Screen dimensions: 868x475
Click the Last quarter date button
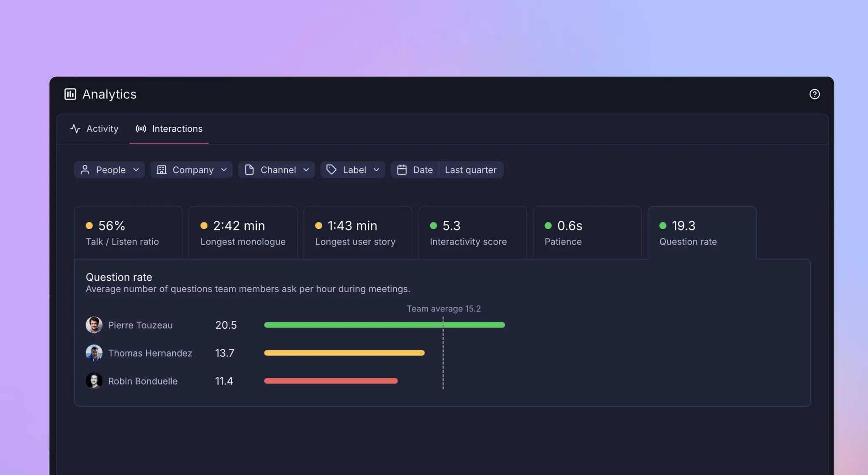470,170
